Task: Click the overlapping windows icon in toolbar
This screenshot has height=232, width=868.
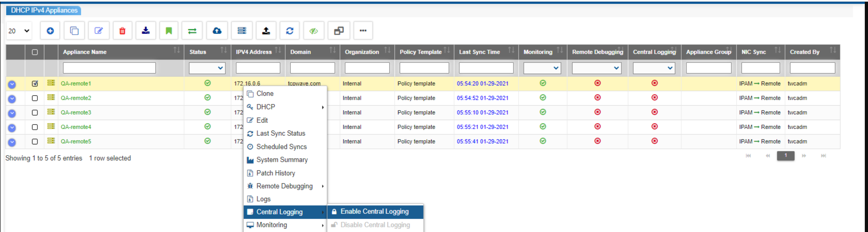Action: [339, 31]
